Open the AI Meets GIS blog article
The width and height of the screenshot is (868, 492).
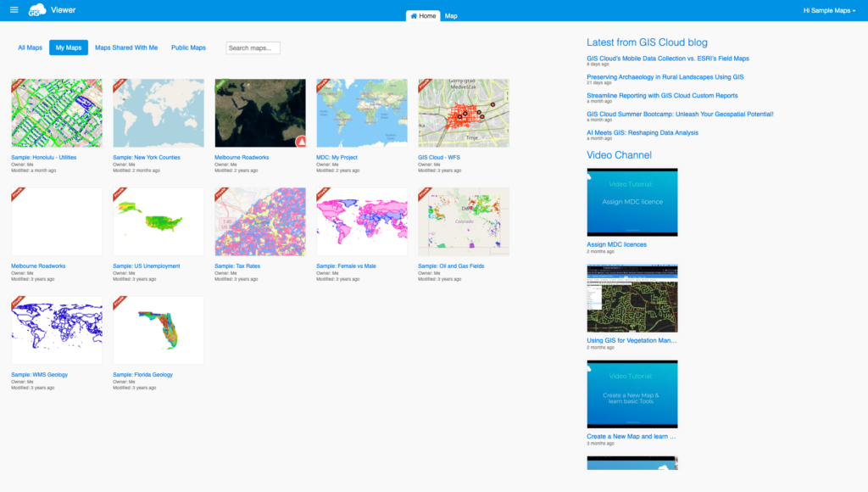point(642,132)
